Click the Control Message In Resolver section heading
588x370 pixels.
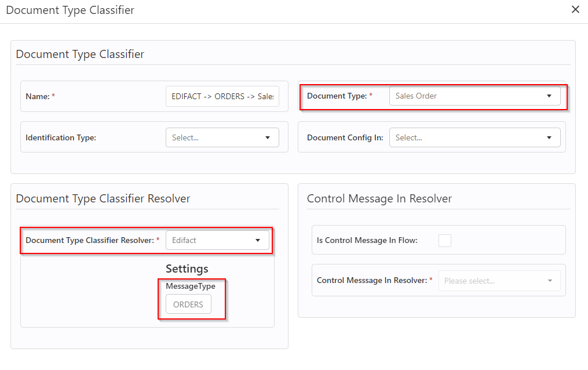click(379, 198)
